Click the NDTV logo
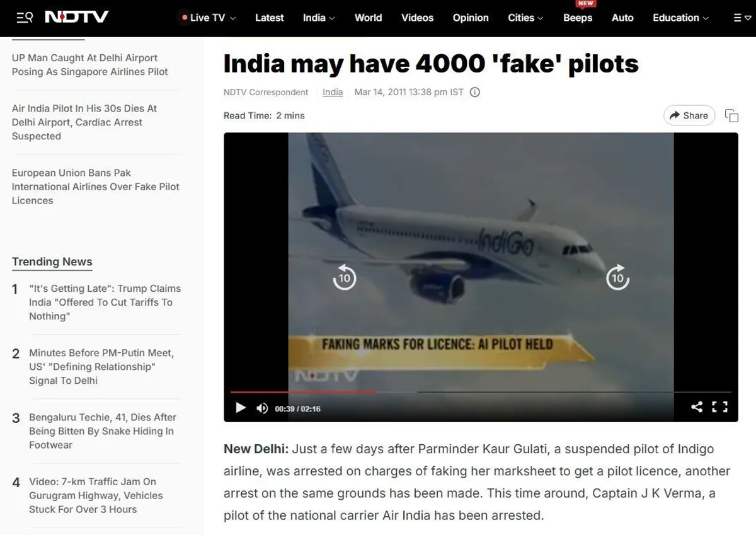Image resolution: width=756 pixels, height=535 pixels. pos(77,17)
